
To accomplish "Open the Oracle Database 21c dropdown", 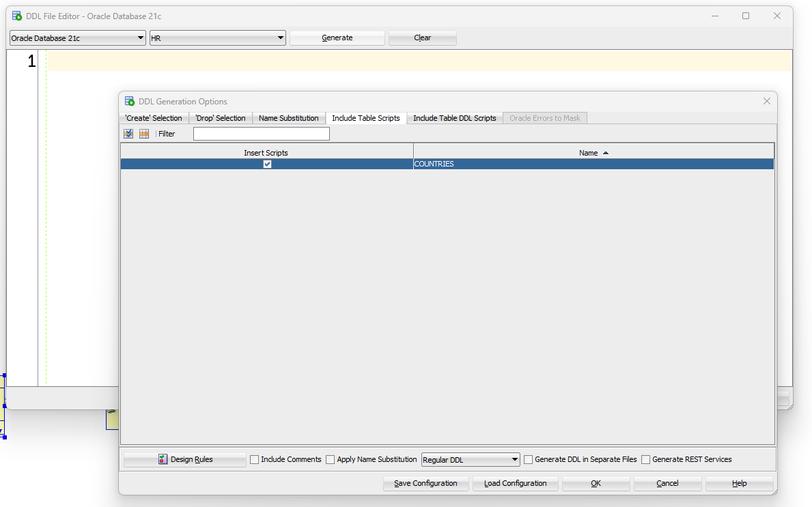I will [x=78, y=38].
